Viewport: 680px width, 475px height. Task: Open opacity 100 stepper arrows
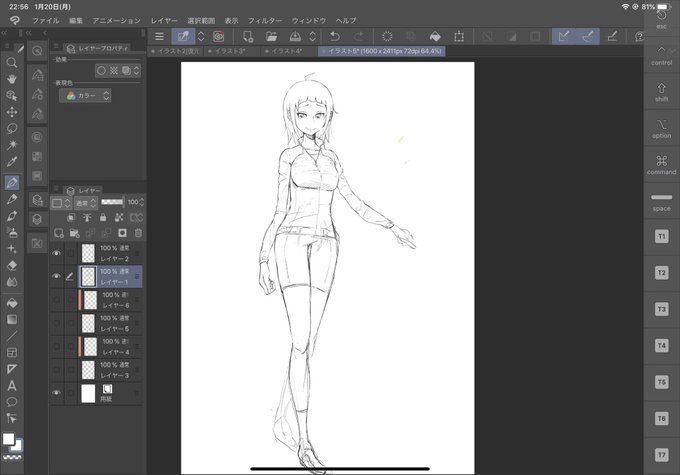click(142, 202)
